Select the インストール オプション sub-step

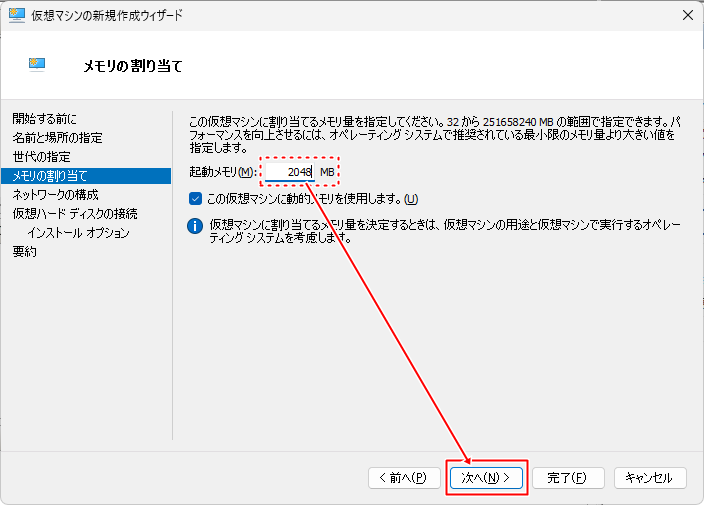(79, 233)
